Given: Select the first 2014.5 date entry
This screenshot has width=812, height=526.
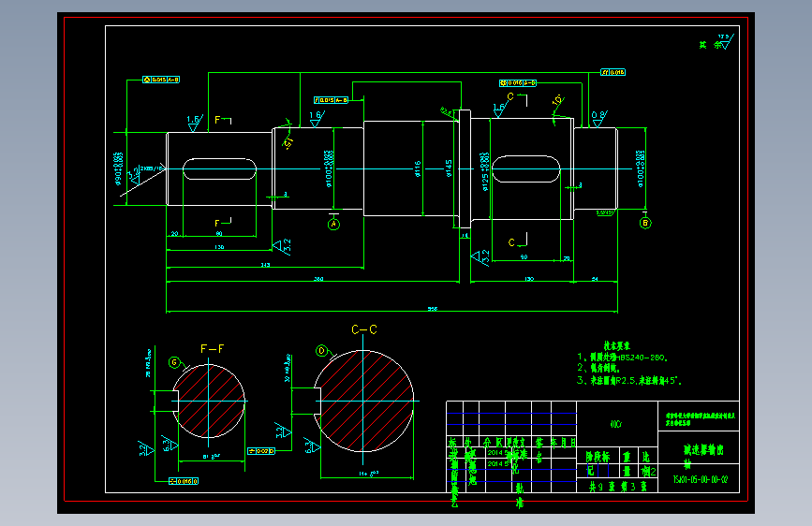Looking at the screenshot, I should coord(497,452).
